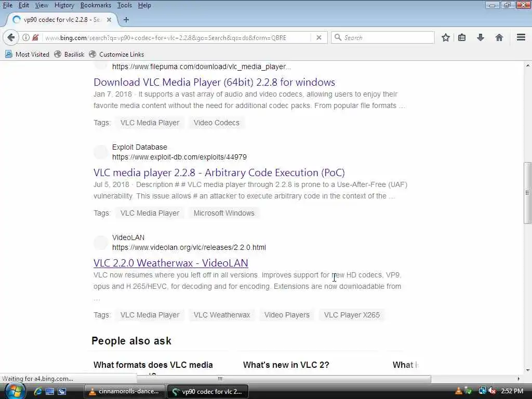Launch Internet Explorer from quick launch
This screenshot has height=399, width=532.
pyautogui.click(x=37, y=392)
